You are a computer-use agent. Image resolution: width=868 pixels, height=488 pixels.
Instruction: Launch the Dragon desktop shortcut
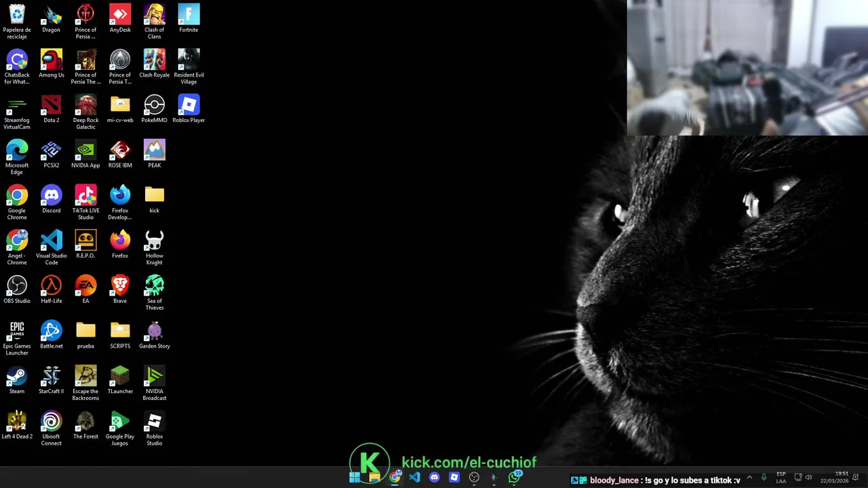click(x=52, y=18)
